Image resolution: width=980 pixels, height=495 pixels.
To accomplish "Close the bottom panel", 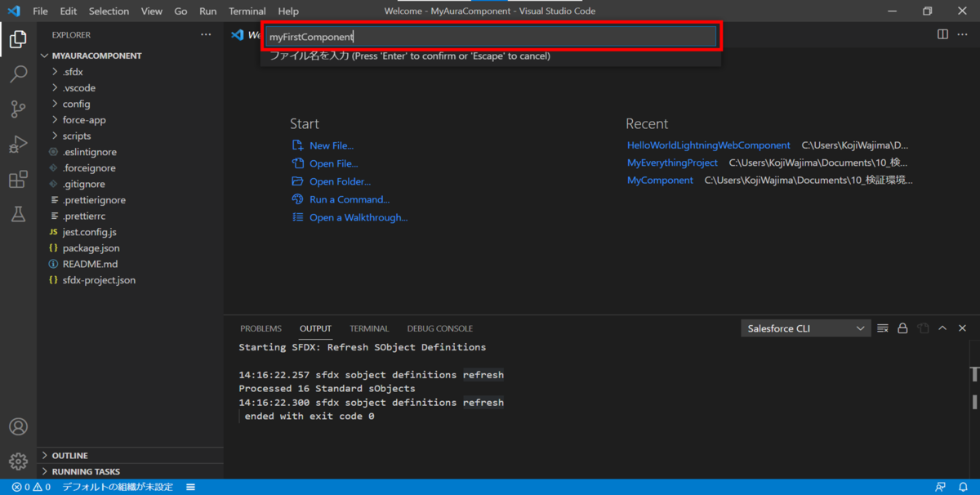I will [962, 328].
